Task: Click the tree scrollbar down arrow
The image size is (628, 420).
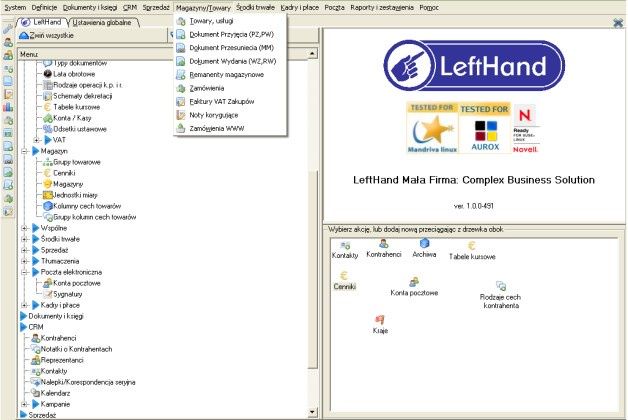Action: (x=313, y=412)
